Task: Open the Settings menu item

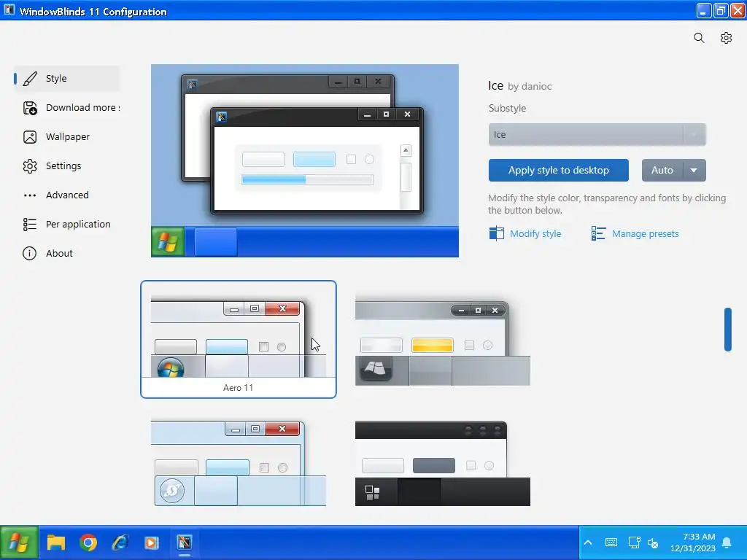Action: coord(66,166)
